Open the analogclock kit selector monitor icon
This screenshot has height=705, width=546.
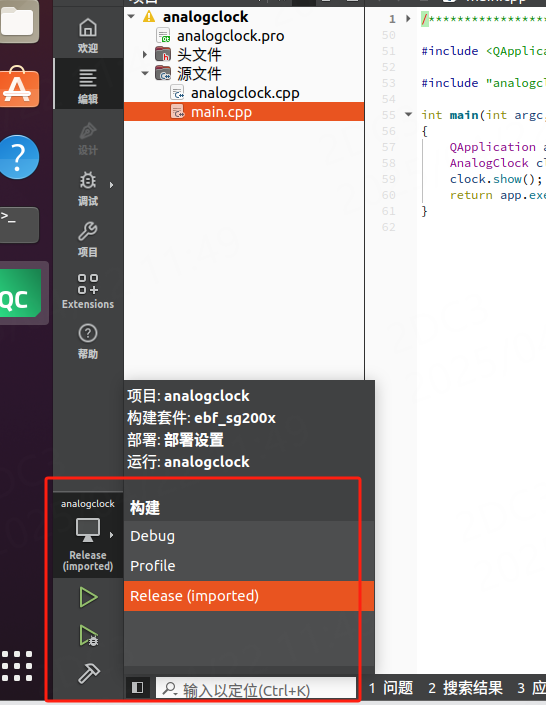(x=88, y=531)
